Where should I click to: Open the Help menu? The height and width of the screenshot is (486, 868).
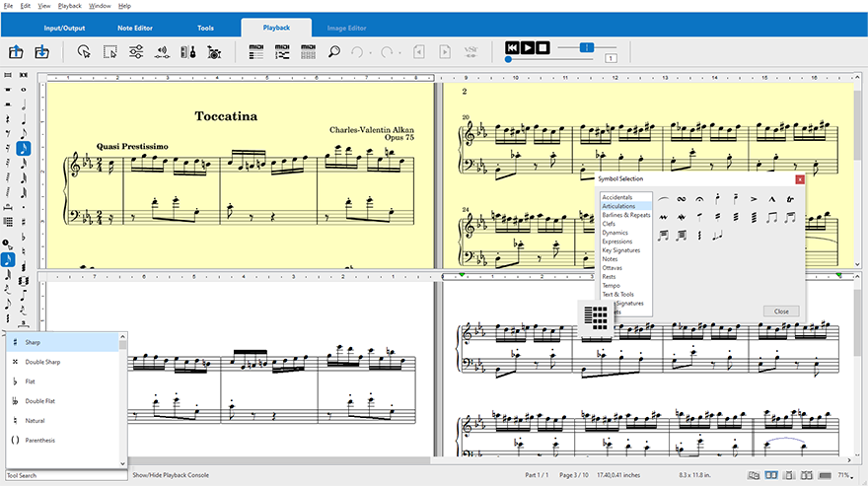pos(124,6)
